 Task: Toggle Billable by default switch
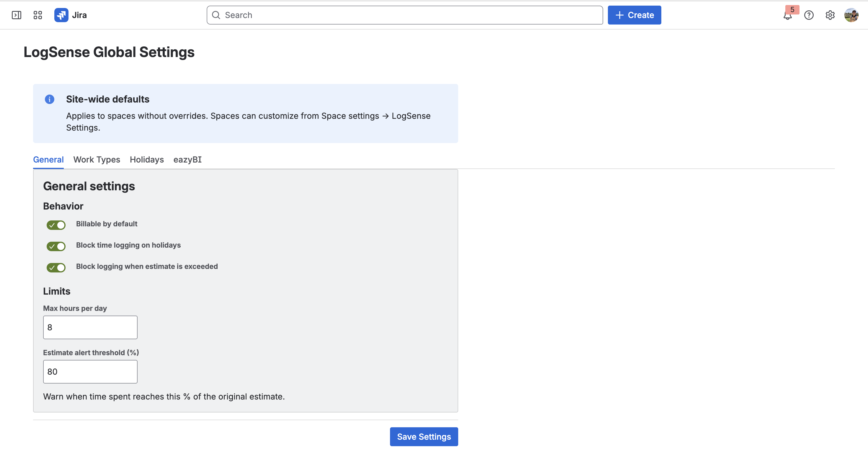pos(56,225)
